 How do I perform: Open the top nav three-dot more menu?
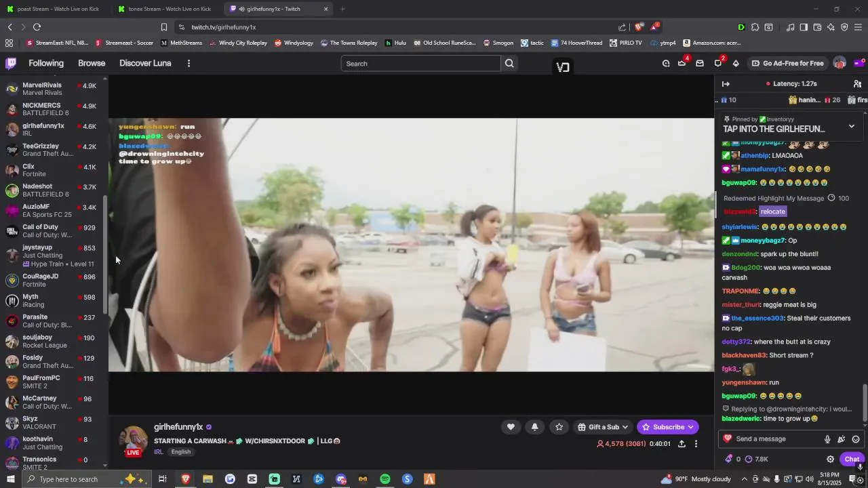(189, 63)
